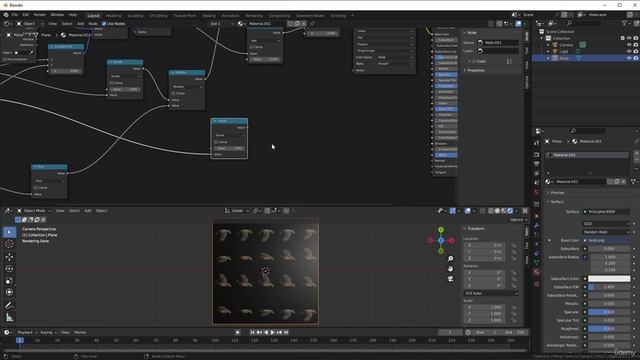Select the Rotate tool in viewport toolbar
This screenshot has width=640, height=360.
click(x=9, y=269)
